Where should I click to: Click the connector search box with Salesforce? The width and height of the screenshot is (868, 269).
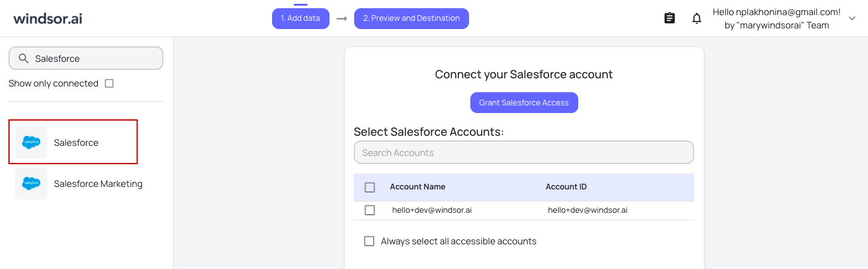(86, 58)
